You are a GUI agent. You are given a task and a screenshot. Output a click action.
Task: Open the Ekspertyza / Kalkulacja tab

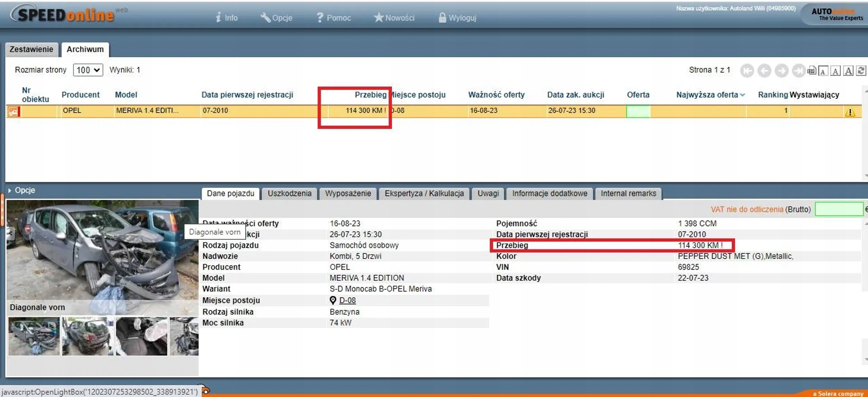tap(424, 193)
